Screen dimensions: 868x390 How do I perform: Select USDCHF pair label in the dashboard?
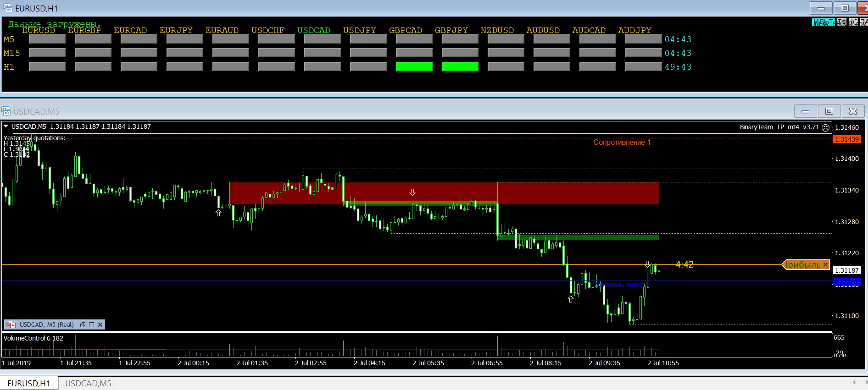pyautogui.click(x=268, y=30)
